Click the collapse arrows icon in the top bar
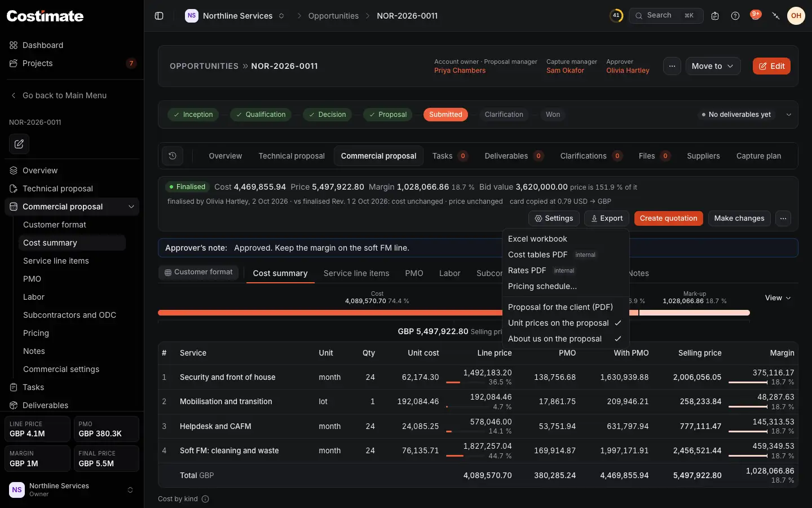 (x=776, y=16)
